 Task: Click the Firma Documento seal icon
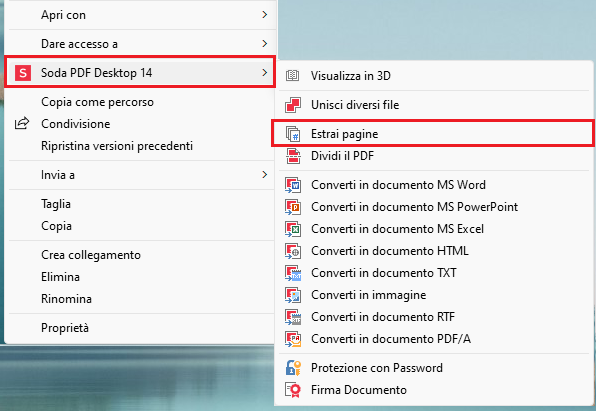[293, 390]
